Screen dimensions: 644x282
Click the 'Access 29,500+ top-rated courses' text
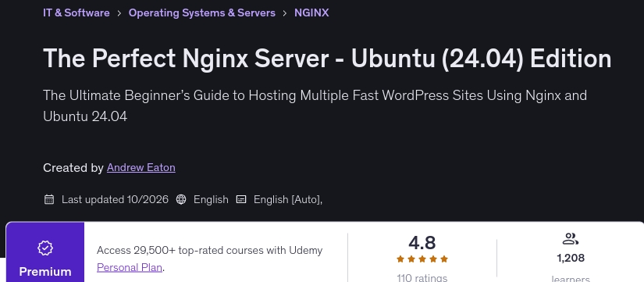pos(209,250)
